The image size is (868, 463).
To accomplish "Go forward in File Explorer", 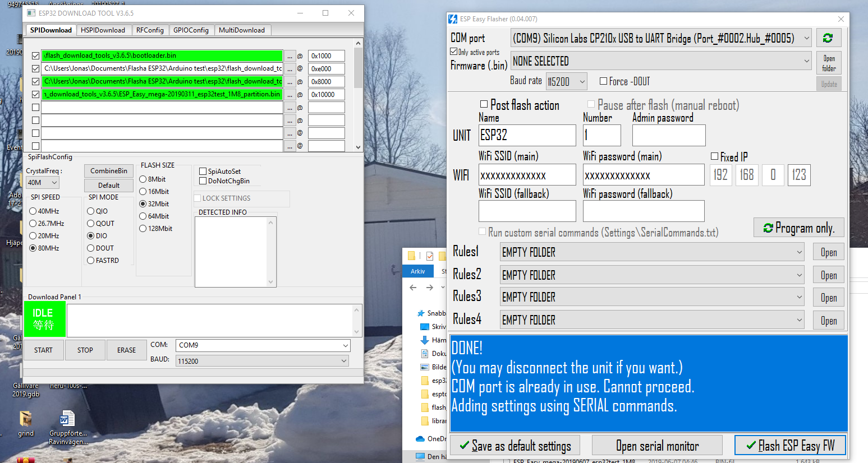I will pyautogui.click(x=430, y=288).
